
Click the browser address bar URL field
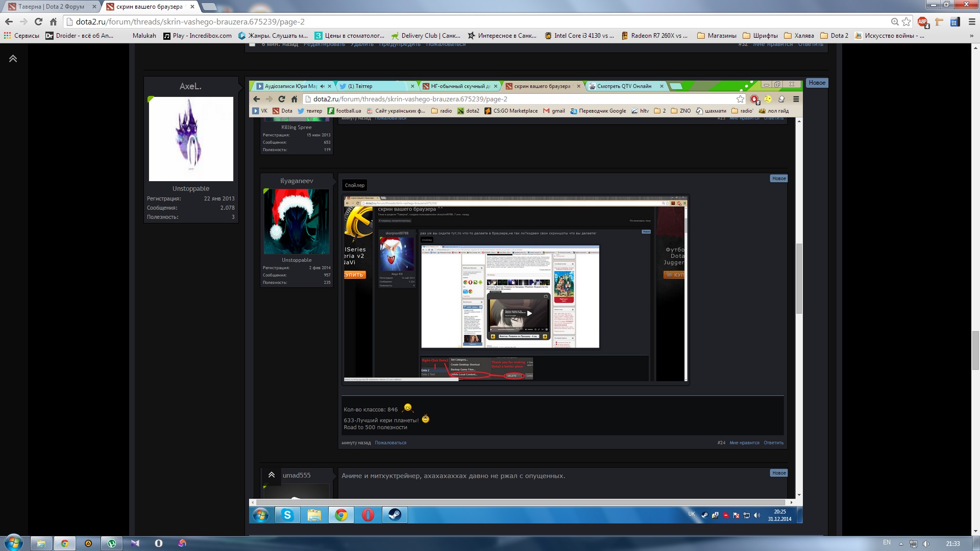pyautogui.click(x=459, y=21)
